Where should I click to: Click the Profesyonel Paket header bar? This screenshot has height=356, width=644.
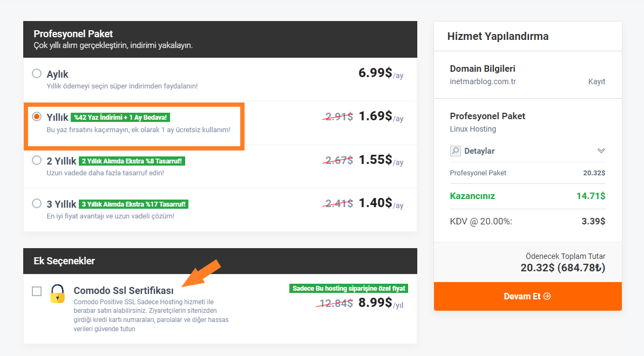point(220,39)
